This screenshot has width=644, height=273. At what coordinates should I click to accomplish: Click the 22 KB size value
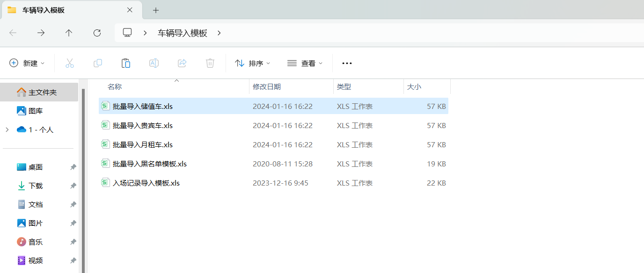point(436,183)
